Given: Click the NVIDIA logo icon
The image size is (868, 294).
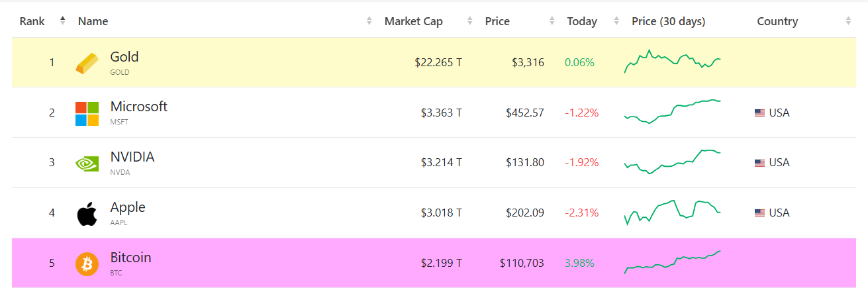Looking at the screenshot, I should pos(87,163).
